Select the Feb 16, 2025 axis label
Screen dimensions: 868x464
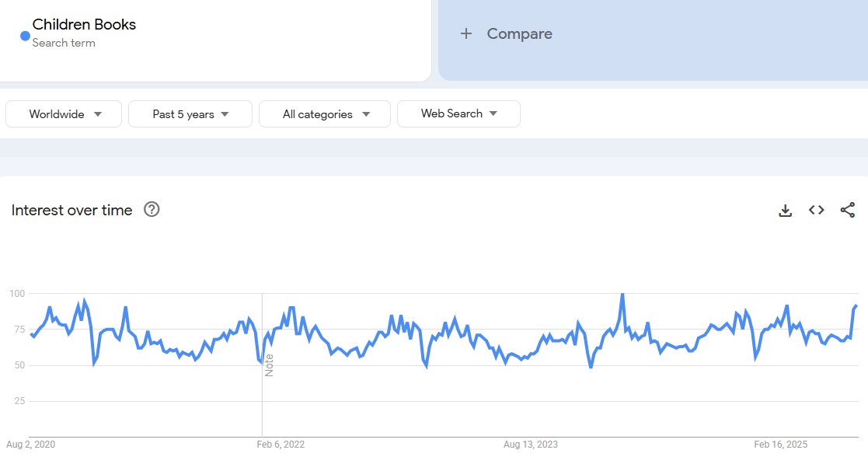[x=780, y=445]
